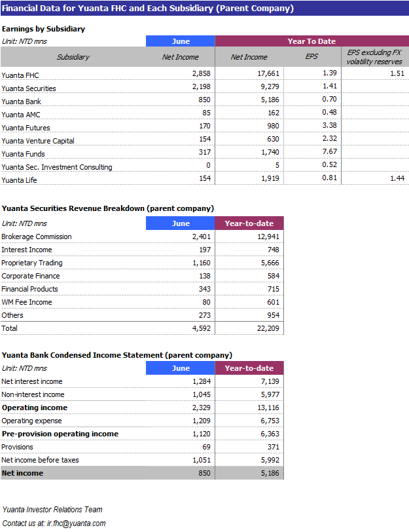Click Yuanta Venture Capital year-to-date value 630

(x=273, y=139)
